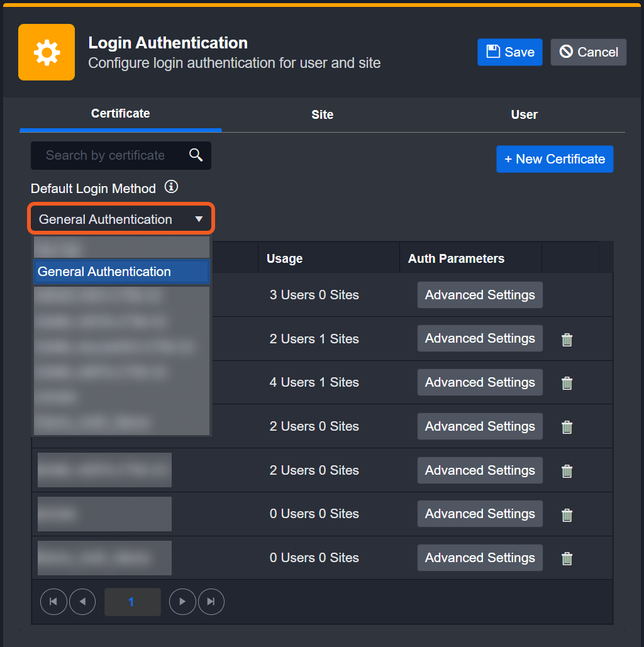Delete the certificate with 2 Users 1 Sites
Image resolution: width=644 pixels, height=647 pixels.
(567, 340)
